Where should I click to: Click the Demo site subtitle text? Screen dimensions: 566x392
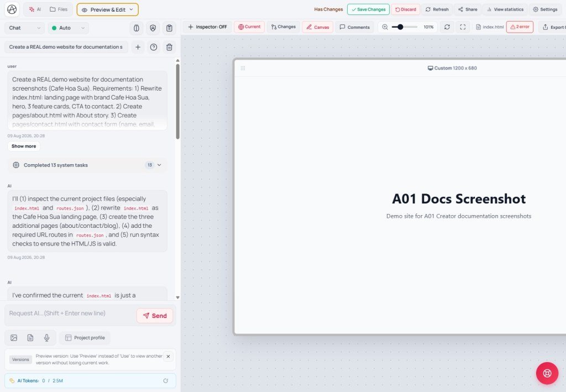click(x=459, y=216)
